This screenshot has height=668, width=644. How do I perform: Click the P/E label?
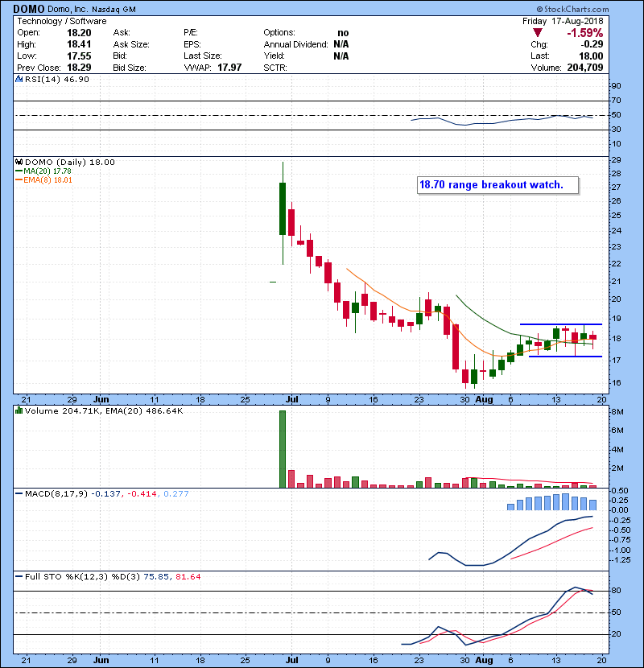(191, 33)
